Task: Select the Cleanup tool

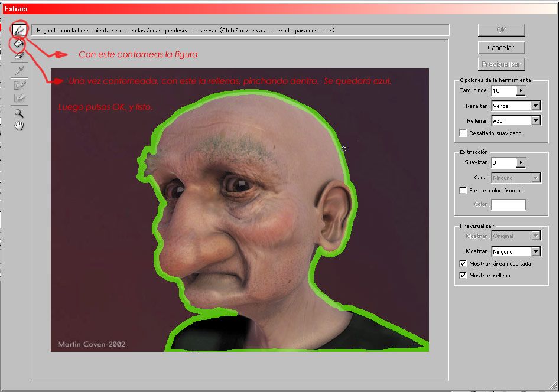Action: click(x=19, y=85)
